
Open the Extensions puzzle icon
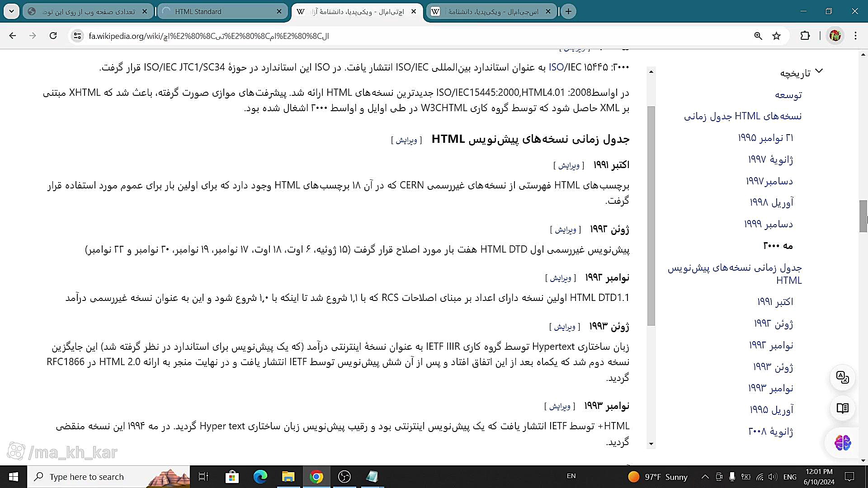click(805, 36)
